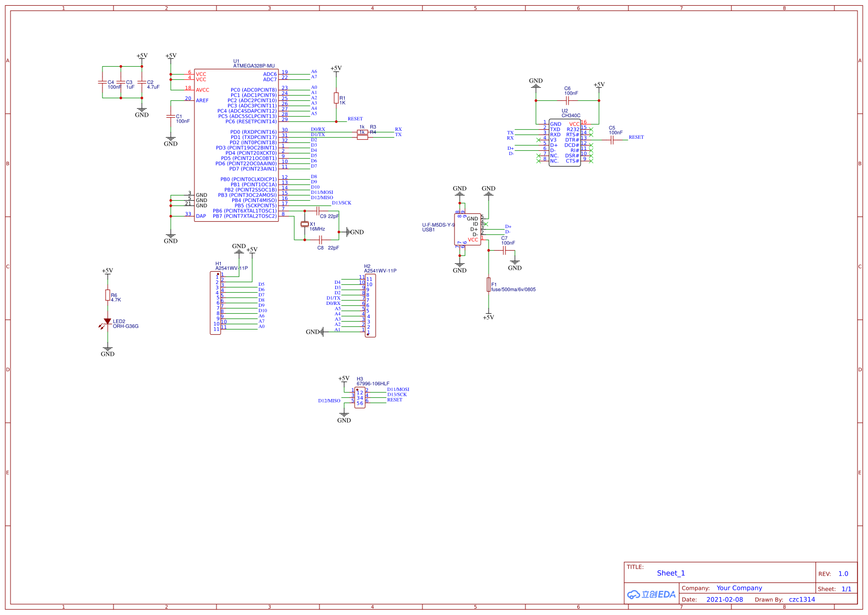This screenshot has height=615, width=868.
Task: Click the PB5 (SCKPCINT5) pin label
Action: pyautogui.click(x=255, y=206)
